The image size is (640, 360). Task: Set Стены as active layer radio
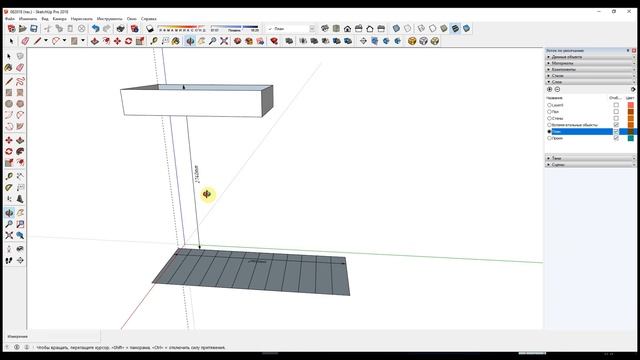click(549, 118)
